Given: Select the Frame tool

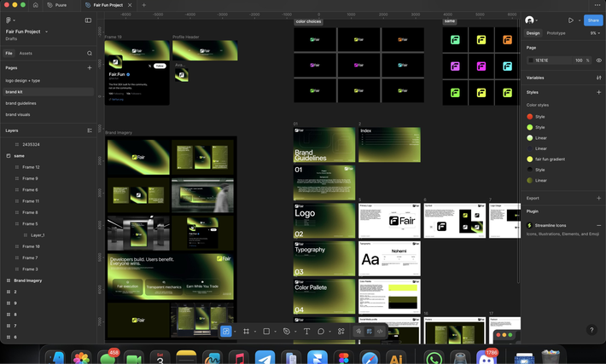Looking at the screenshot, I should (x=246, y=331).
